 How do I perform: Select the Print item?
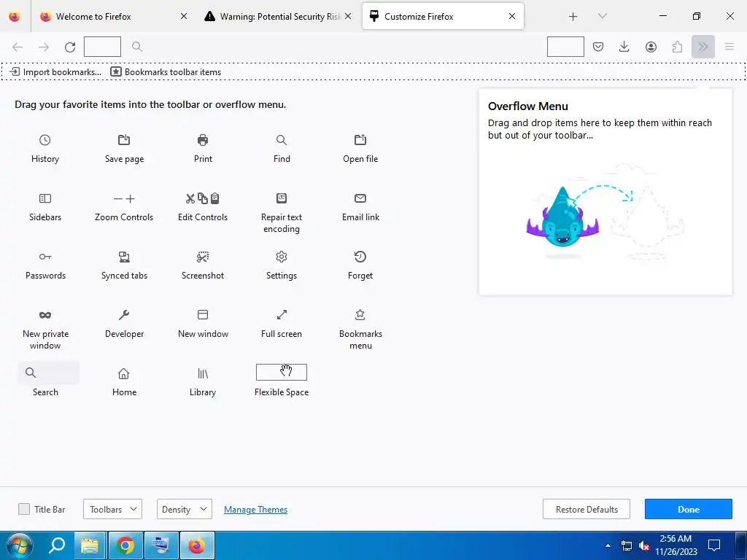pyautogui.click(x=203, y=149)
